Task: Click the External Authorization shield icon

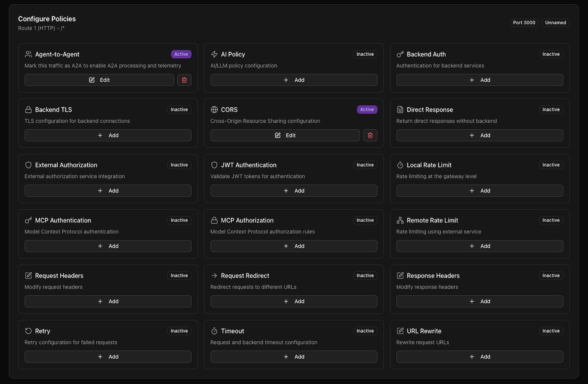Action: (28, 165)
